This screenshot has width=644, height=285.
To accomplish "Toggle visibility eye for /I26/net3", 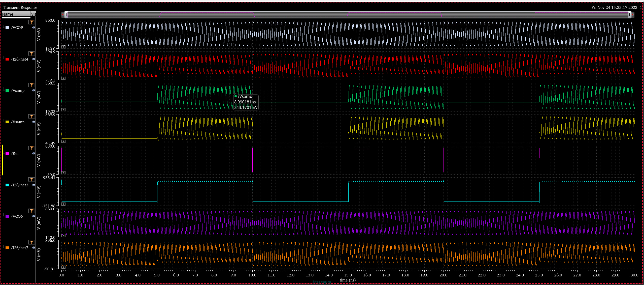I will point(33,185).
